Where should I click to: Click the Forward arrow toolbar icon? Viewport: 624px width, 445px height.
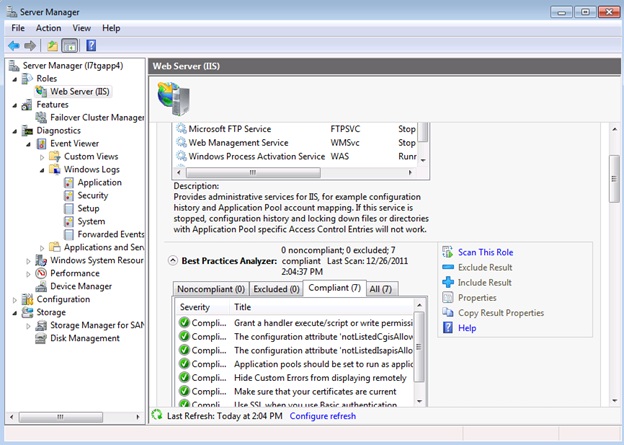tap(30, 46)
